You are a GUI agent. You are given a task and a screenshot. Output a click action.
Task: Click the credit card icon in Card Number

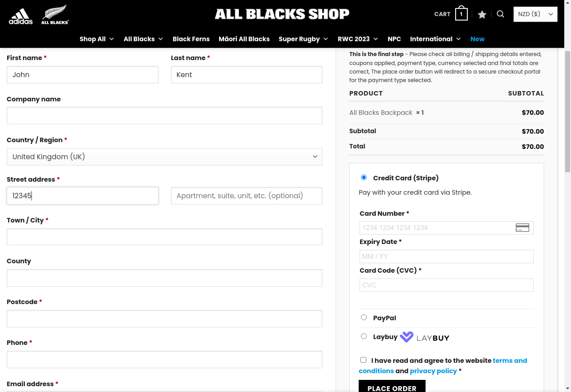tap(523, 228)
